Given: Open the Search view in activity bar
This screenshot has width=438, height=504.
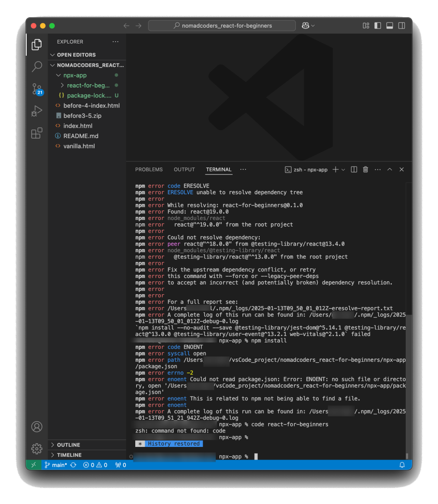Looking at the screenshot, I should click(x=36, y=66).
